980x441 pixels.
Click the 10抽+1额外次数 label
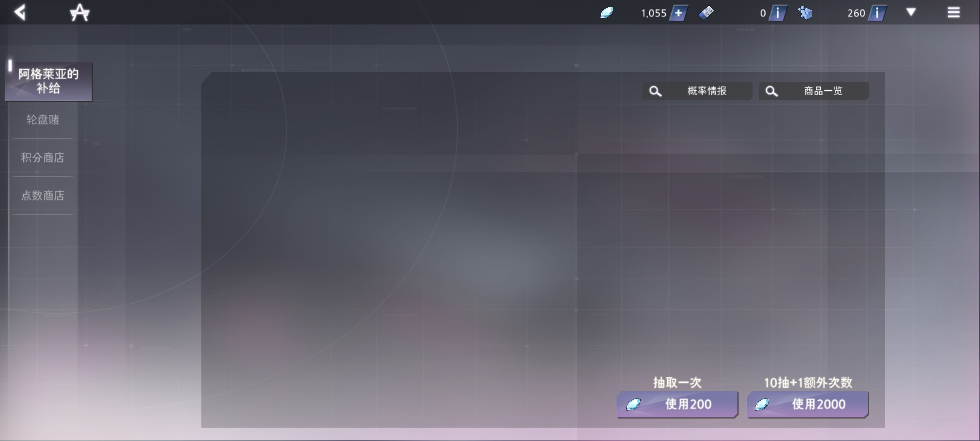808,383
